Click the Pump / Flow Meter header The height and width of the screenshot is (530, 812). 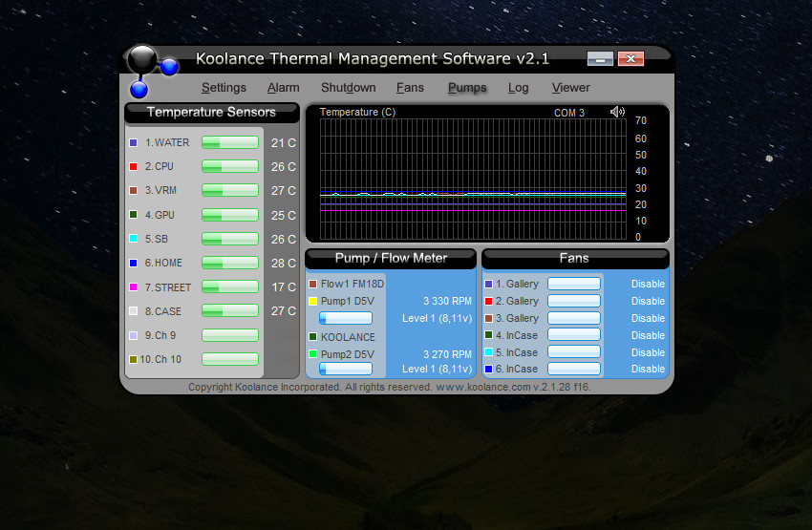pos(391,258)
